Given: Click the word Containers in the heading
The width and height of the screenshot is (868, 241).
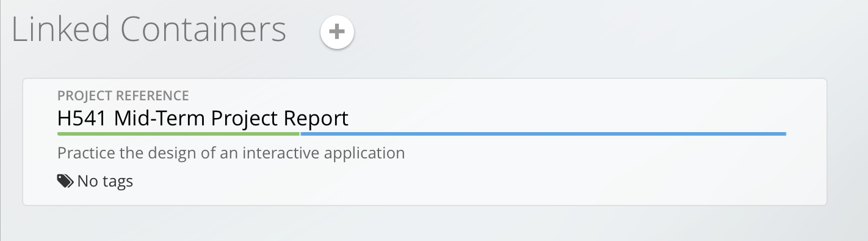Looking at the screenshot, I should pos(203,29).
